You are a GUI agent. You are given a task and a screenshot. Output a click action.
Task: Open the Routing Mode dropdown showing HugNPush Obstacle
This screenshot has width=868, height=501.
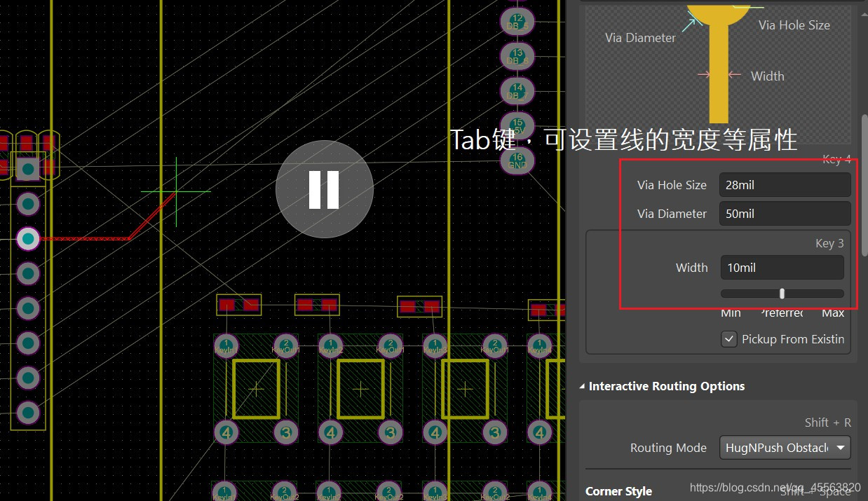pyautogui.click(x=785, y=448)
